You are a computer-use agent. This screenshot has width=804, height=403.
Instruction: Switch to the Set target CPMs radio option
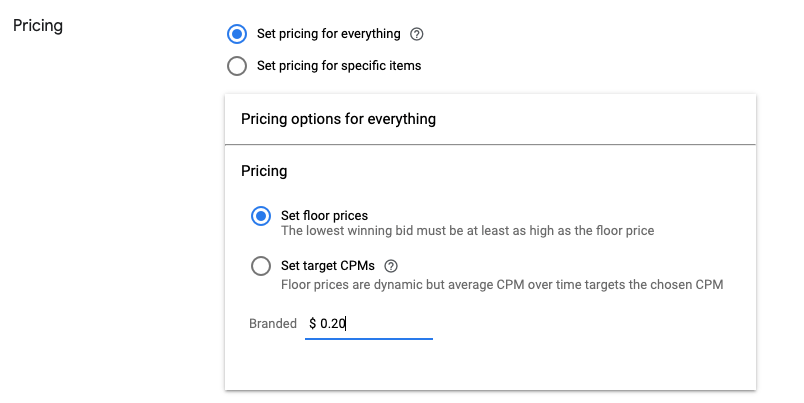[x=261, y=266]
